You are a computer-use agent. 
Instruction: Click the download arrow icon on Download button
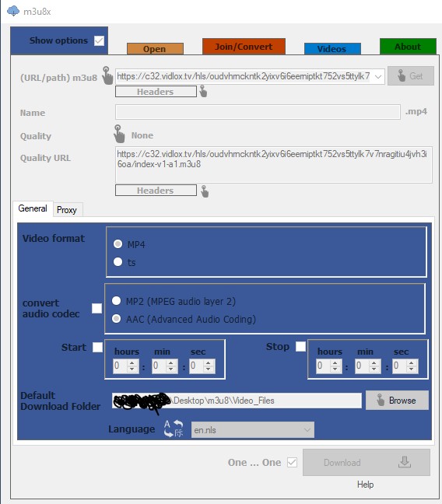coord(405,462)
